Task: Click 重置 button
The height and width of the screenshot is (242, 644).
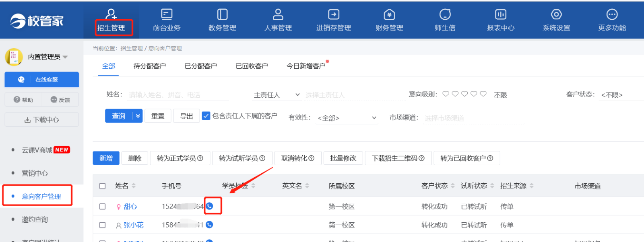Action: 158,116
